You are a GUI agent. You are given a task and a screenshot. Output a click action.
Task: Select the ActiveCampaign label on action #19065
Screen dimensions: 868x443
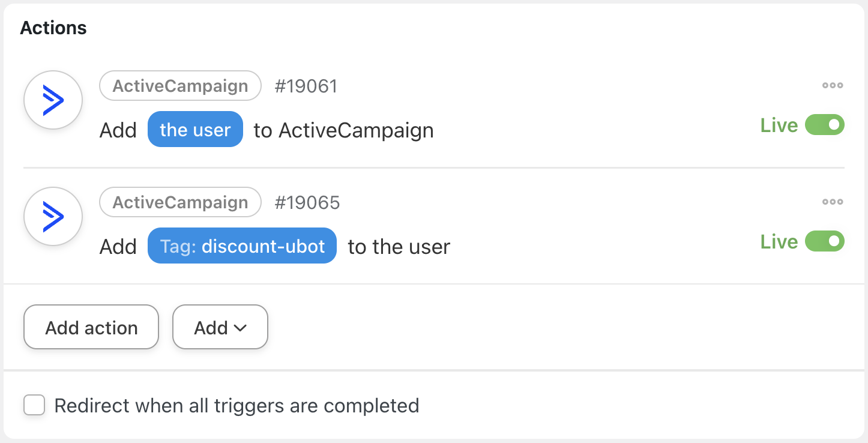point(180,202)
